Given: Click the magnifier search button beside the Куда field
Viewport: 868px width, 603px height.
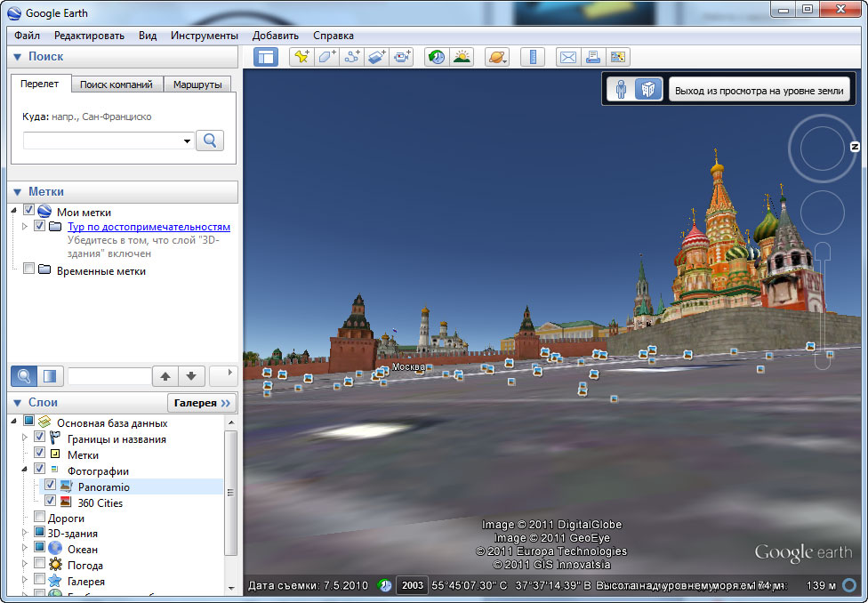Looking at the screenshot, I should click(x=210, y=141).
